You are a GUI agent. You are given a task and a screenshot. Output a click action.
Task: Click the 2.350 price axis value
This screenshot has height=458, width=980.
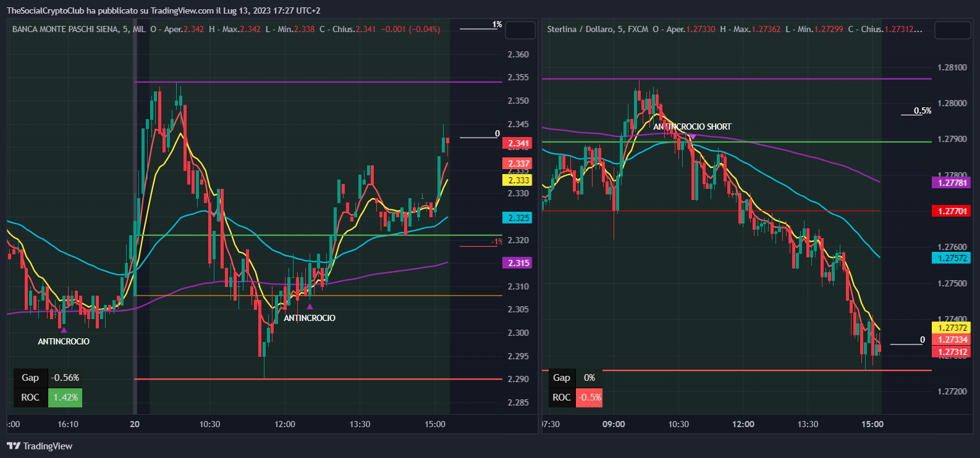pyautogui.click(x=518, y=101)
